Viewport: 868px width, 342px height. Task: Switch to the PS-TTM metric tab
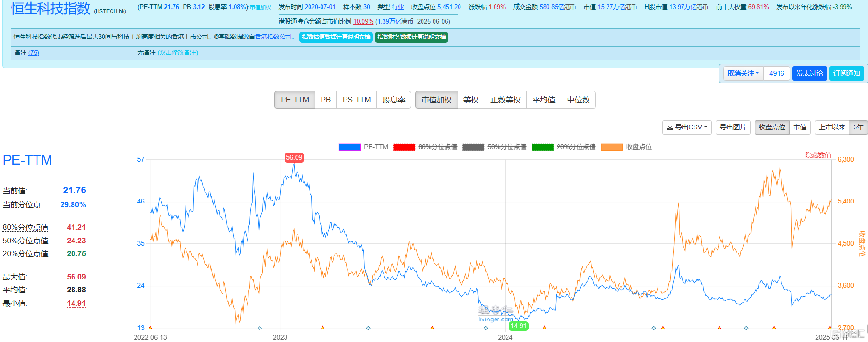tap(357, 100)
